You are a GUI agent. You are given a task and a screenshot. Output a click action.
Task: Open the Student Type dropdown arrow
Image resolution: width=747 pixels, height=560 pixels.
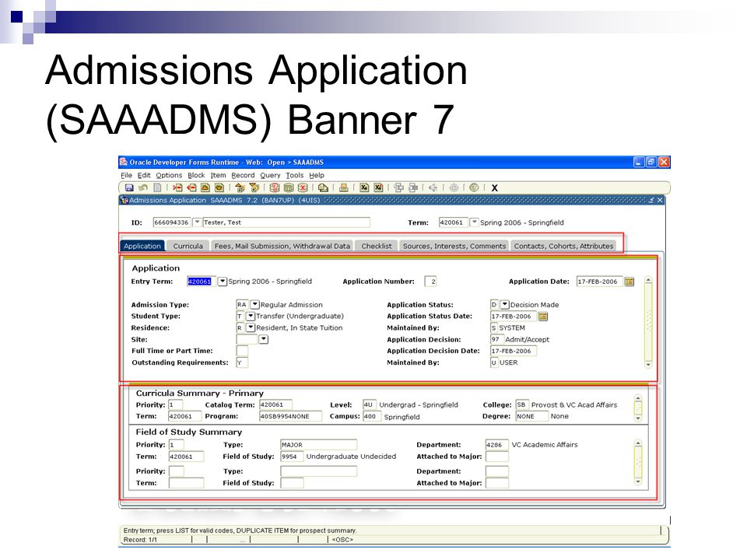coord(251,317)
